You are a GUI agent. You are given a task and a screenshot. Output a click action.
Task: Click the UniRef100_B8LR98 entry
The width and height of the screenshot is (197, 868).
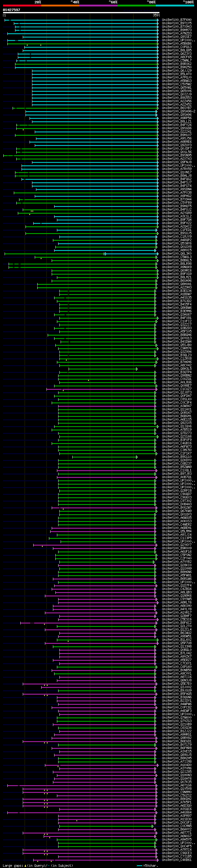(177, 264)
